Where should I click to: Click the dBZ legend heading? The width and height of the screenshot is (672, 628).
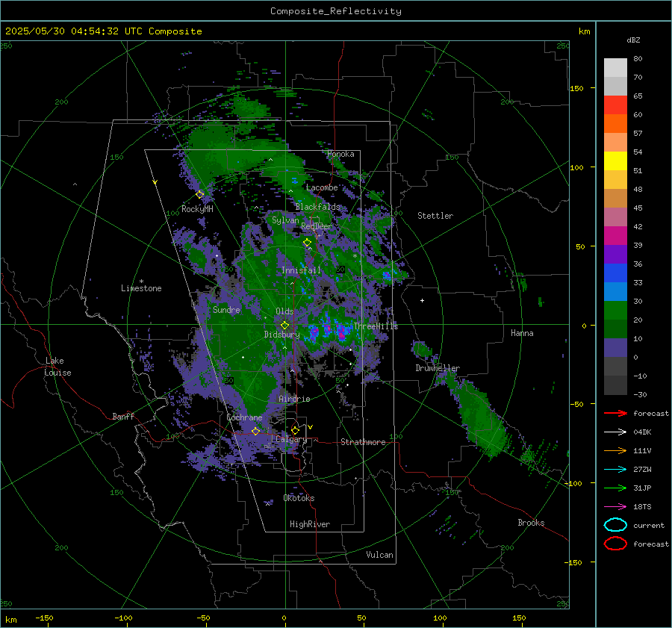[633, 40]
